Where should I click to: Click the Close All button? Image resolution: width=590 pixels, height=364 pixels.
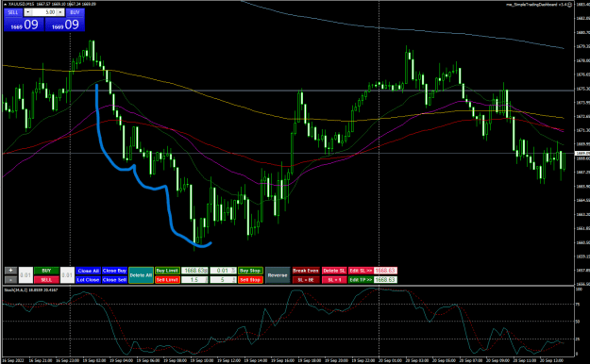[88, 271]
